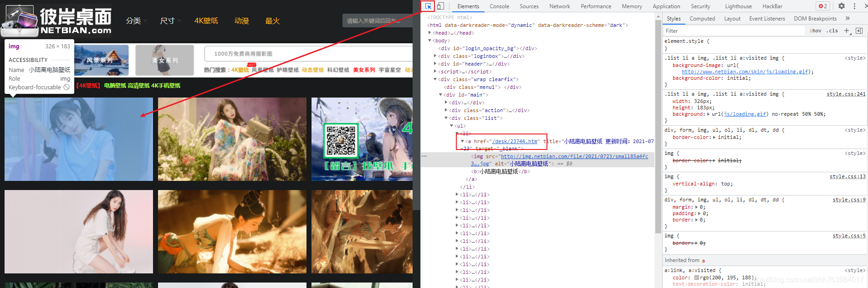Image resolution: width=868 pixels, height=288 pixels.
Task: Expand the head element node
Action: pos(429,33)
